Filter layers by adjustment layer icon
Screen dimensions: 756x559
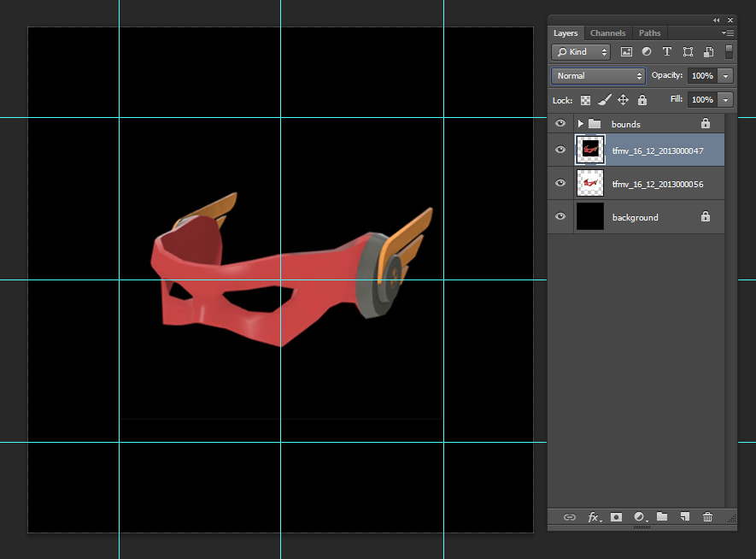pos(647,51)
